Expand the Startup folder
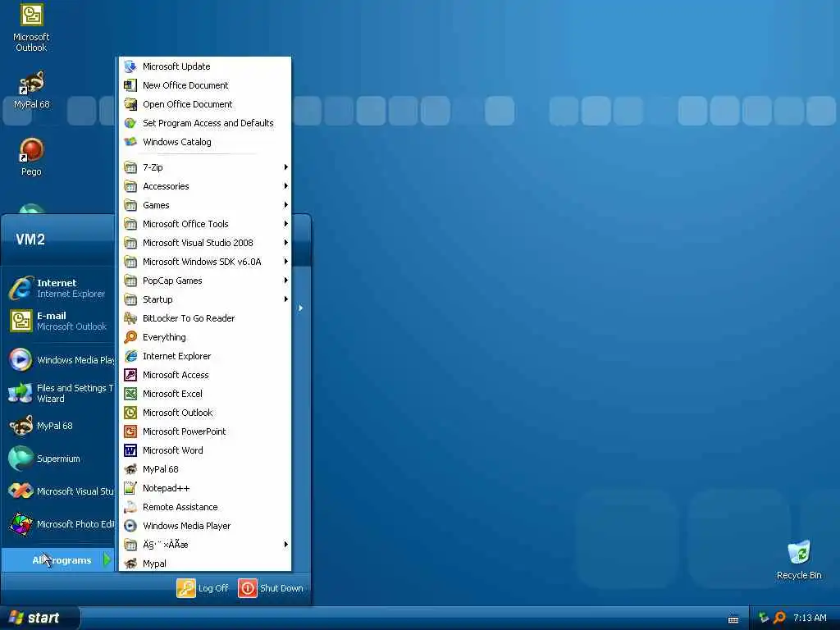The width and height of the screenshot is (840, 630). click(205, 299)
